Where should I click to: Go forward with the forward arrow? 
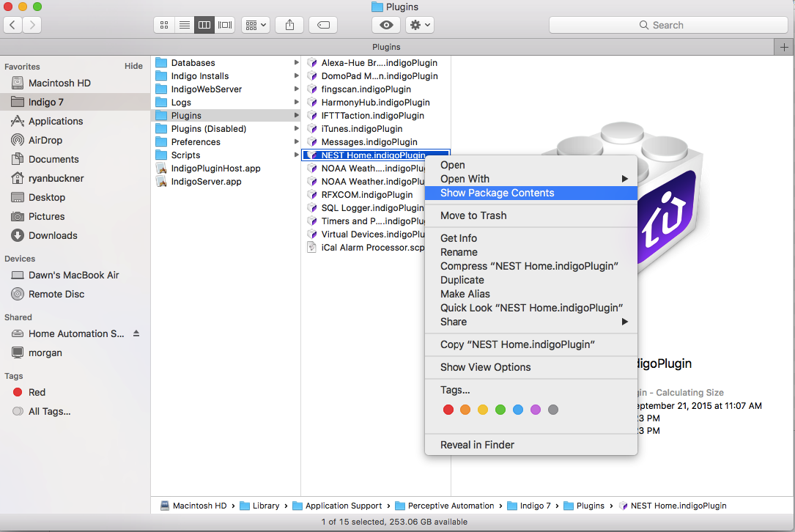pyautogui.click(x=32, y=25)
